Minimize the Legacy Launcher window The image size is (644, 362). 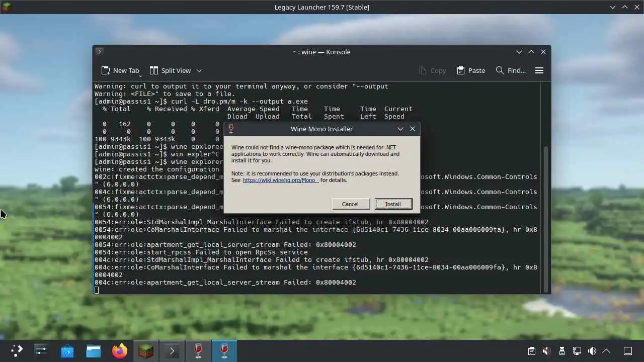(613, 7)
